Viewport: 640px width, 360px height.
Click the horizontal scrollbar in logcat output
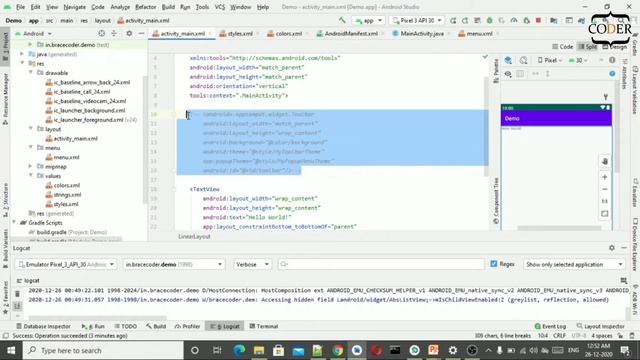pos(98,318)
